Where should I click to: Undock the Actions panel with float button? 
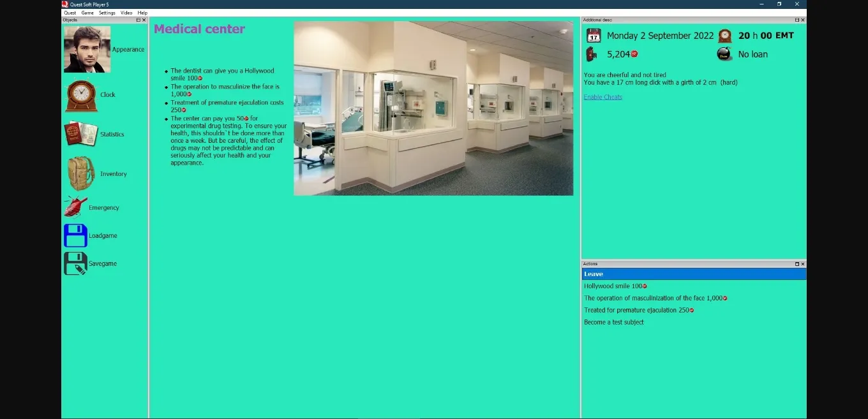tap(797, 264)
